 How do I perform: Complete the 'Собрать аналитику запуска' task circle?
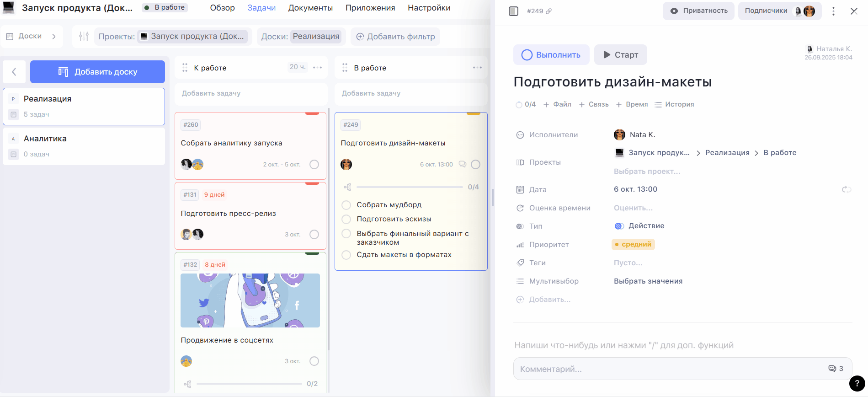pos(314,164)
